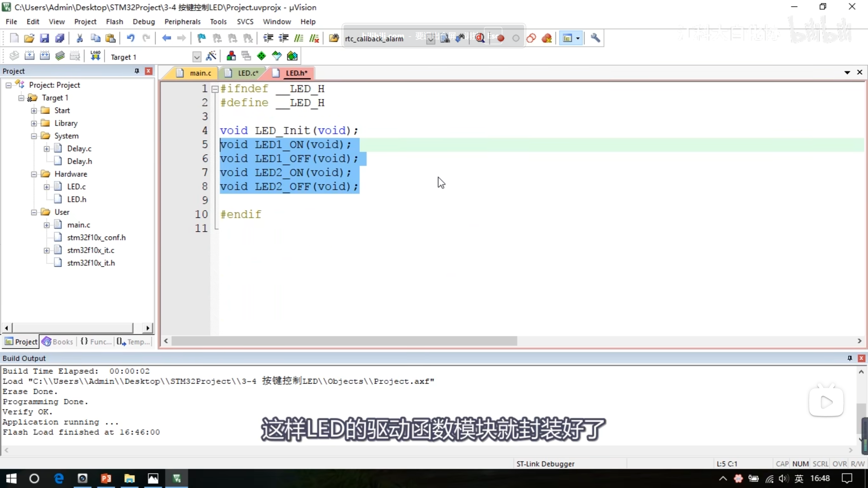The height and width of the screenshot is (488, 868).
Task: Click the Save file toolbar icon
Action: 44,38
